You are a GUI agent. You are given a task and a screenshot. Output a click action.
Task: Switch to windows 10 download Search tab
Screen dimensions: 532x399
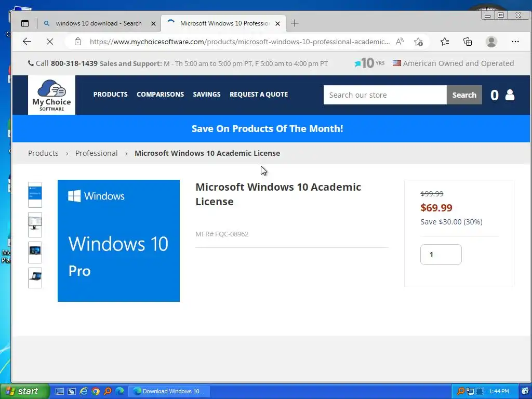pos(98,23)
